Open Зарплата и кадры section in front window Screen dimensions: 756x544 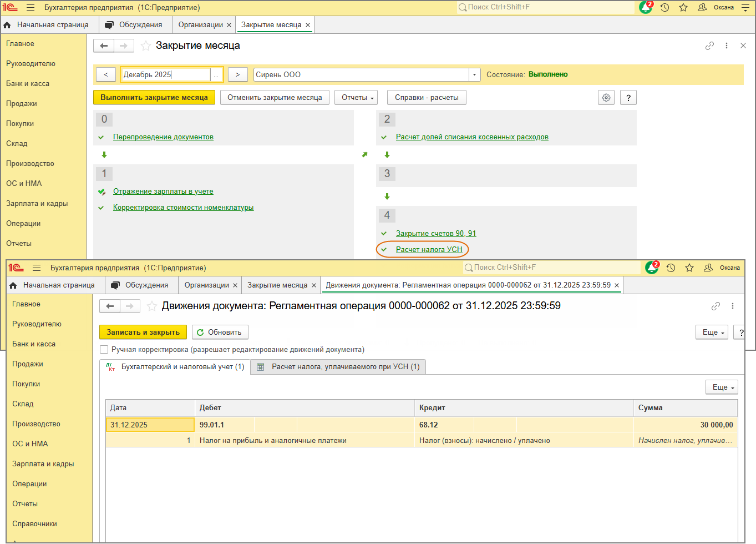(x=43, y=464)
